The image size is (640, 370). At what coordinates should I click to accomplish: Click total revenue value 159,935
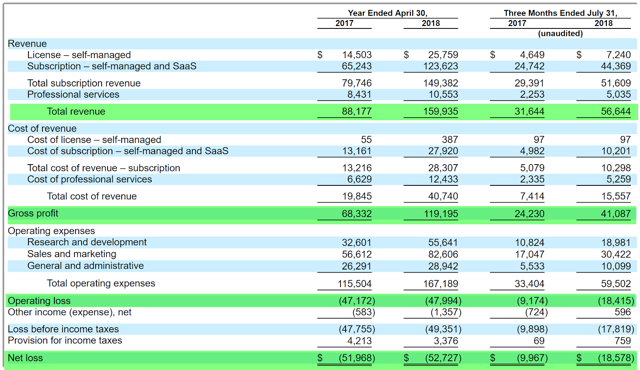click(440, 111)
